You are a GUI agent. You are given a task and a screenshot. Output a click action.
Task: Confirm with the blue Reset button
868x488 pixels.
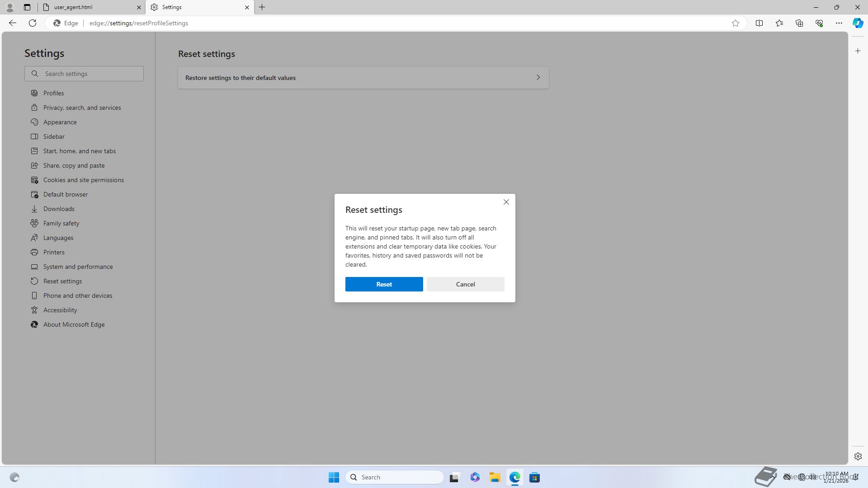pyautogui.click(x=384, y=284)
